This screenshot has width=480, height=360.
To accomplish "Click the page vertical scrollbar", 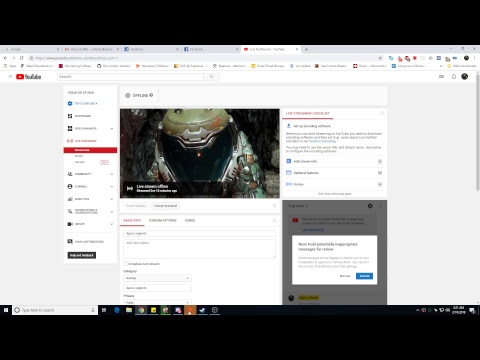I will pyautogui.click(x=477, y=133).
